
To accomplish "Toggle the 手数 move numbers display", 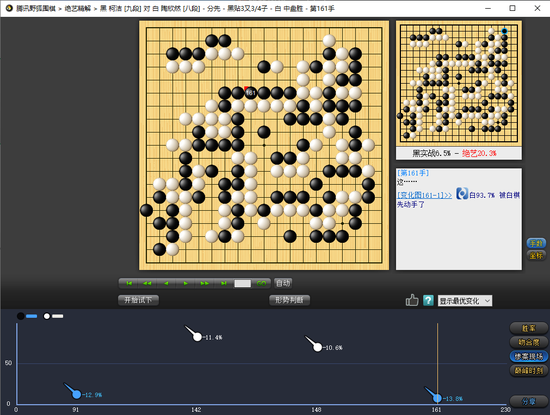I will [536, 243].
